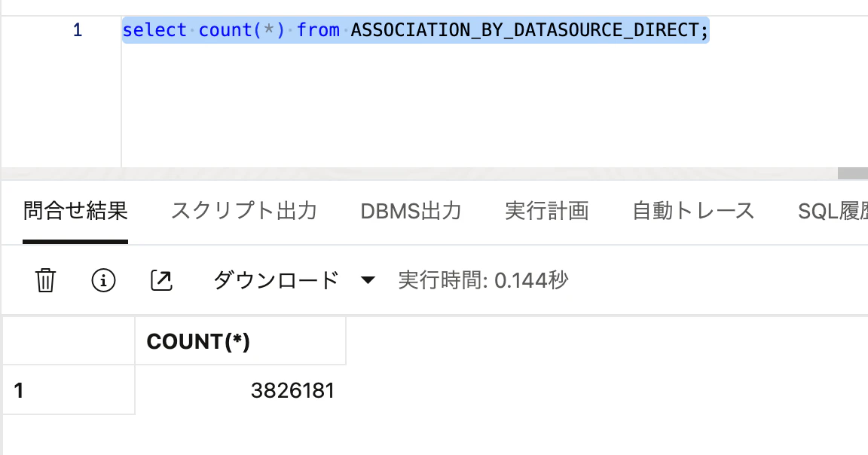Open results in new window icon

161,280
